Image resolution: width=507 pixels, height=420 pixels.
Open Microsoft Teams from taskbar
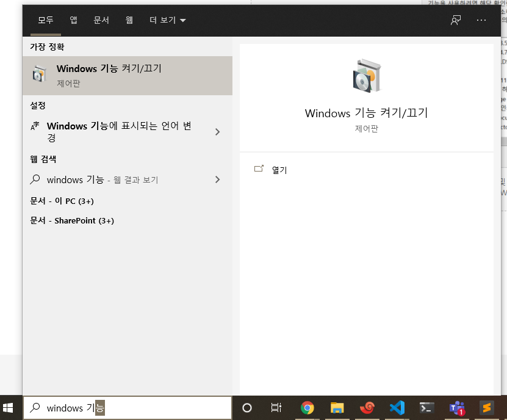457,408
